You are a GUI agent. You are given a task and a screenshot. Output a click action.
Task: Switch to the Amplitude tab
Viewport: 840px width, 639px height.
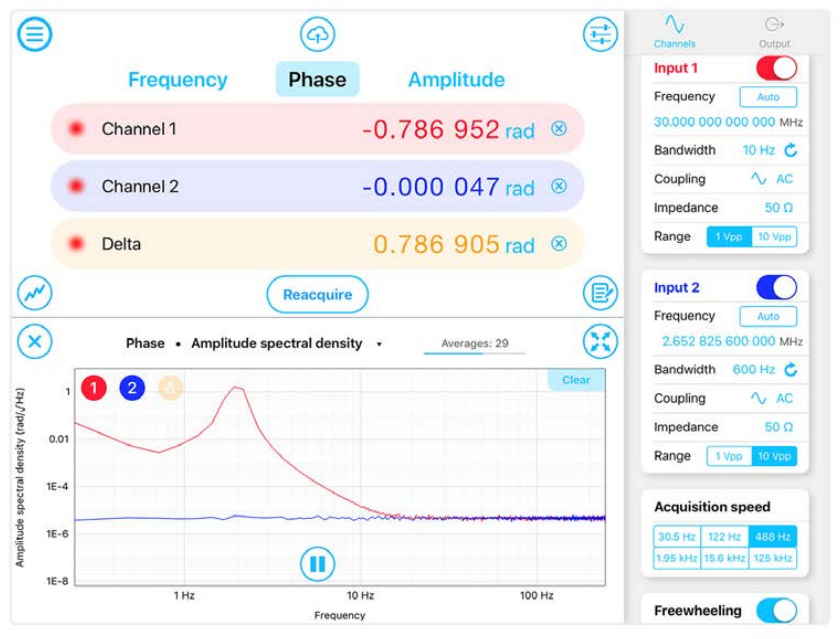456,80
